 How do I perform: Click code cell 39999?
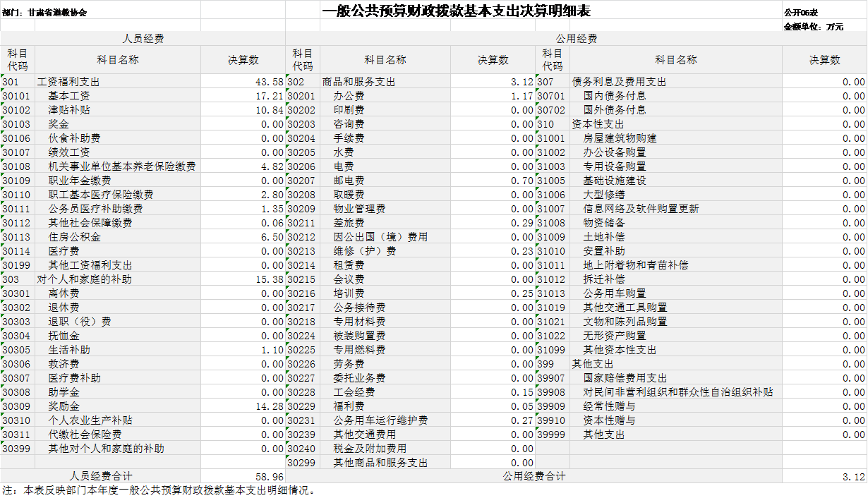[553, 435]
